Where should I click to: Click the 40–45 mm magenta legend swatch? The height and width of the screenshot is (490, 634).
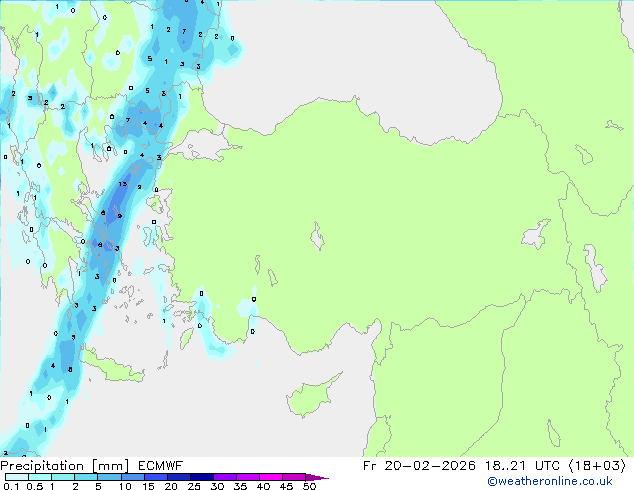tap(271, 477)
